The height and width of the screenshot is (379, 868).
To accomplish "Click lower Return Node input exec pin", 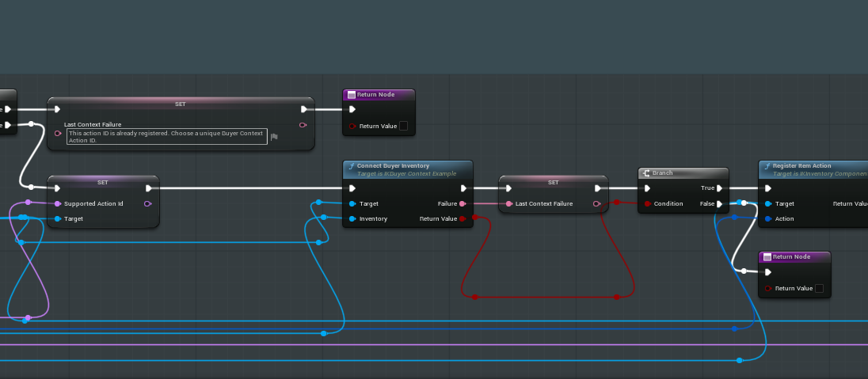I will coord(767,271).
